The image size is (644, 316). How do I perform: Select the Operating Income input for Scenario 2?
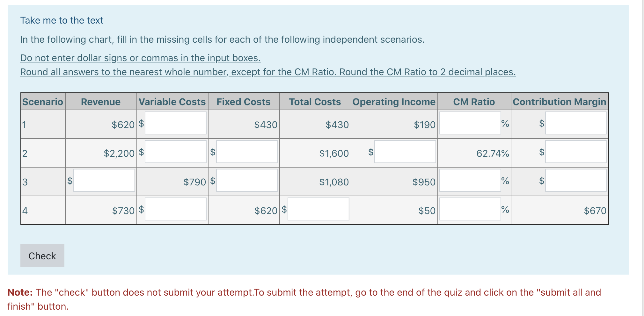[x=405, y=152]
